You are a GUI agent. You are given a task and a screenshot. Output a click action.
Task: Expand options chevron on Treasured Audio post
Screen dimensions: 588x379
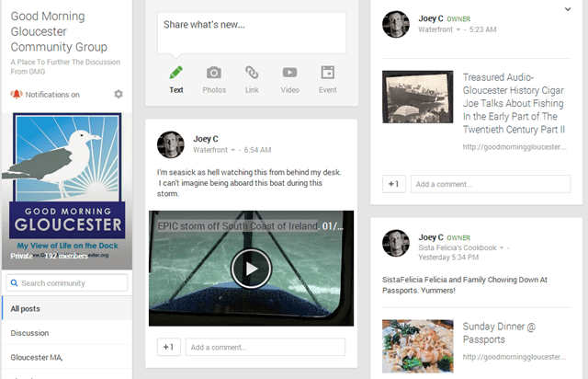[567, 9]
